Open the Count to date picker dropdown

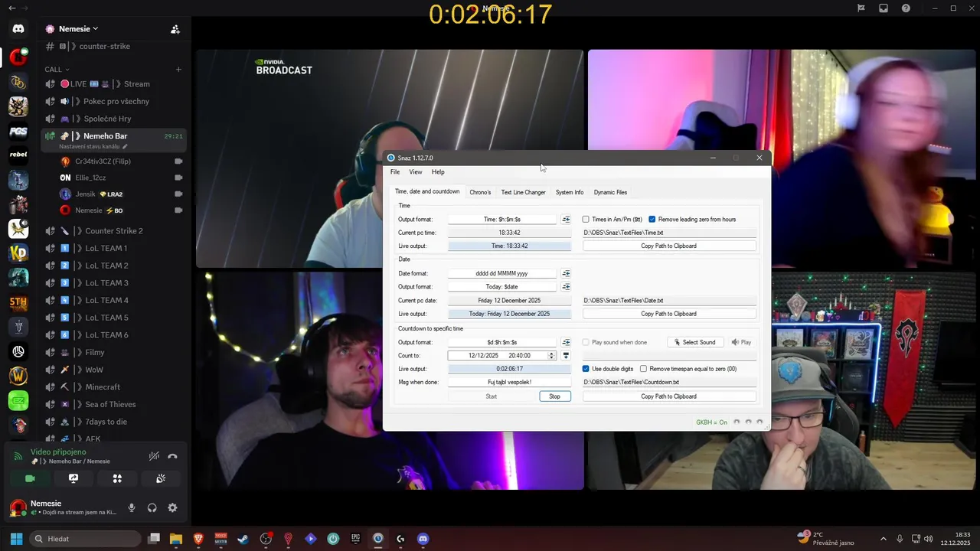coord(567,356)
